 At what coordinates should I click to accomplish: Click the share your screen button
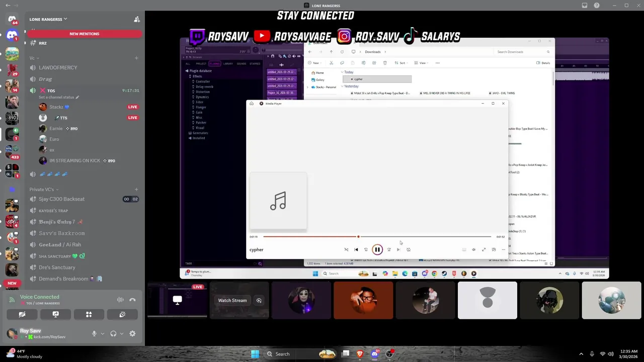[x=55, y=314]
